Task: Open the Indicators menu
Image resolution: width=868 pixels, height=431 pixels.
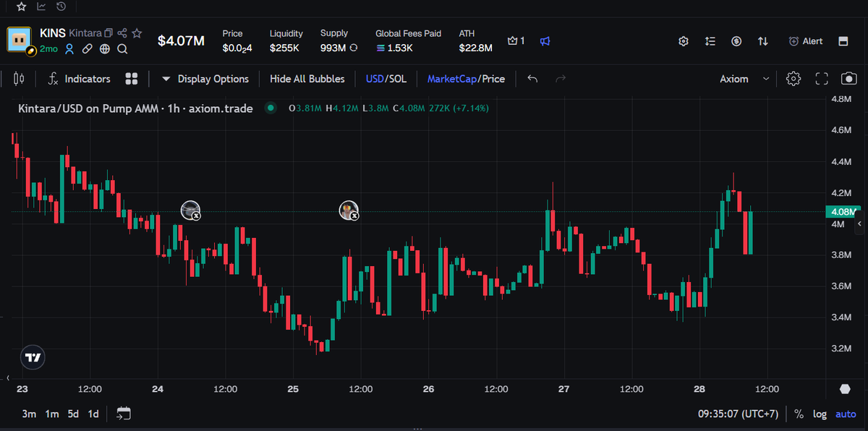Action: tap(79, 79)
